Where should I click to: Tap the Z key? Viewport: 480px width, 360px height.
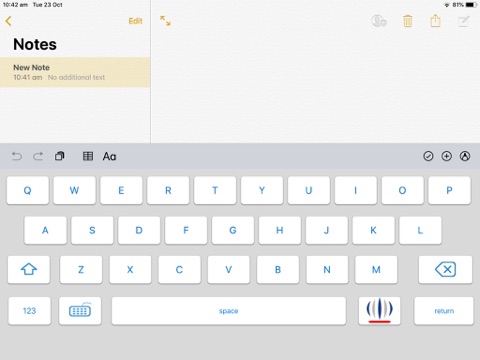click(81, 269)
